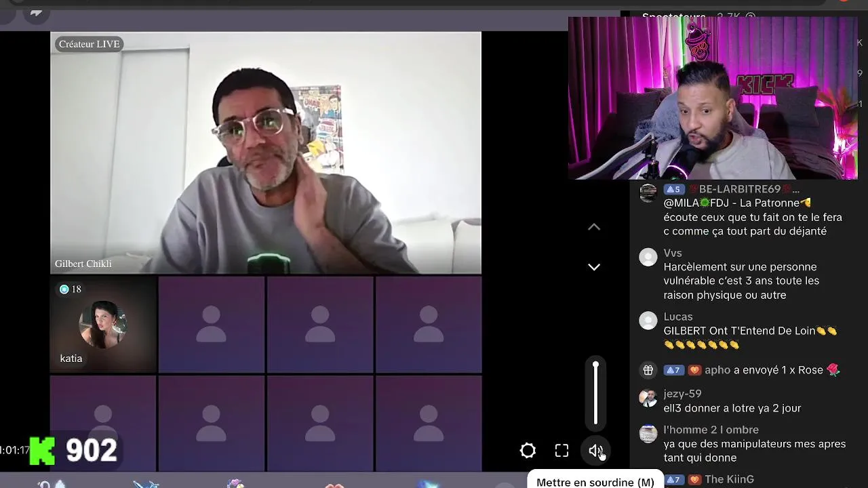868x488 pixels.
Task: Click the "Créateur LIVE" badge on the video
Action: 89,44
